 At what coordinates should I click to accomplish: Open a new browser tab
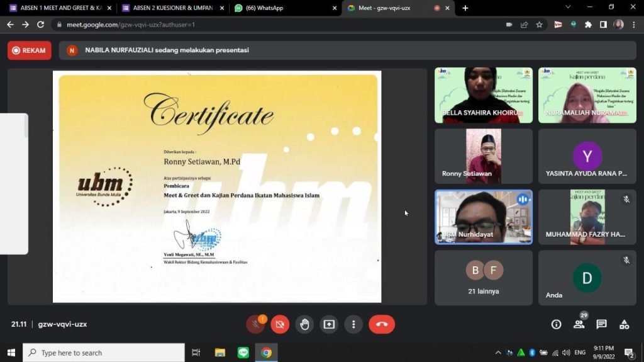(465, 8)
